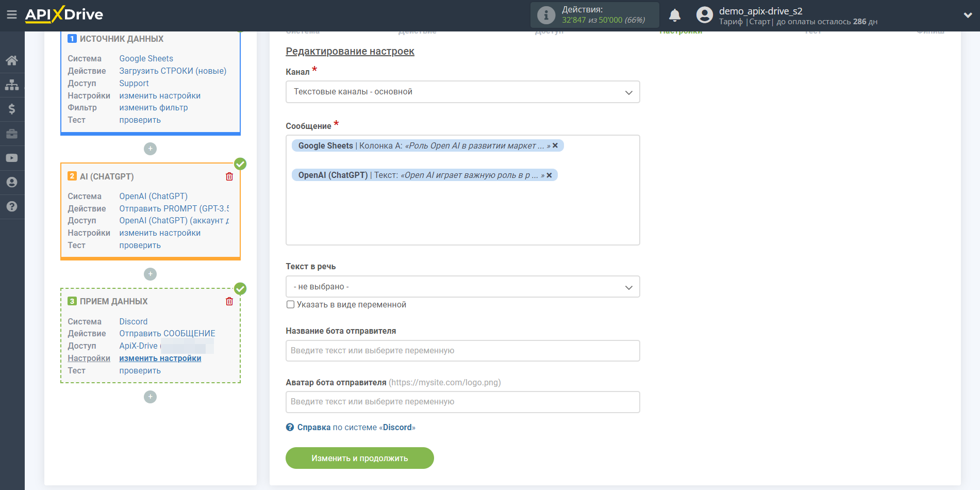Click the actions info icon

pos(546,15)
